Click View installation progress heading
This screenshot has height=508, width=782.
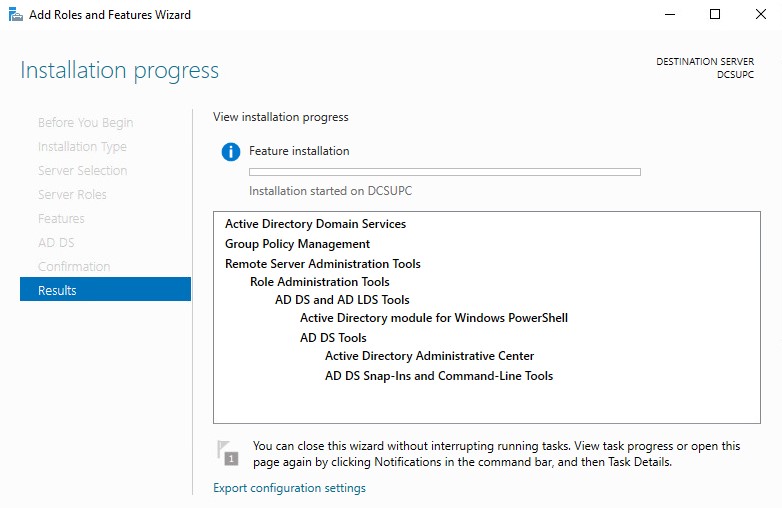click(281, 117)
